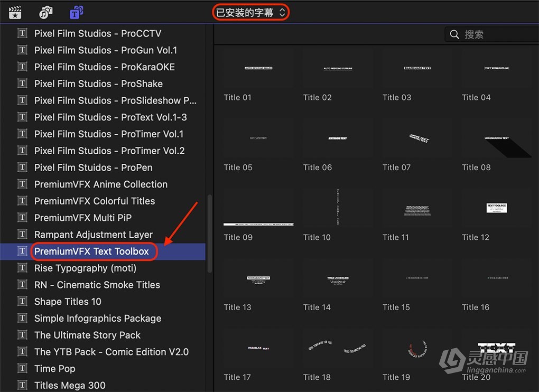Select the Title 03 thumbnail
Viewport: 539px width, 392px height.
pos(417,68)
